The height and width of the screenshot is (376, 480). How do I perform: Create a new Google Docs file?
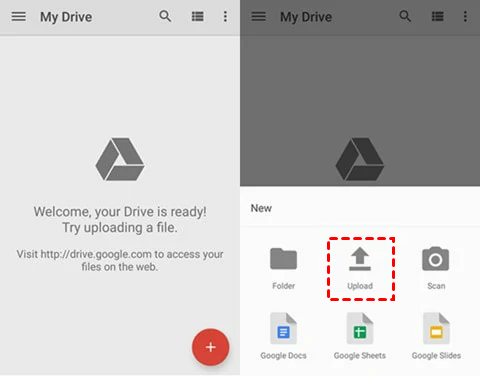283,336
